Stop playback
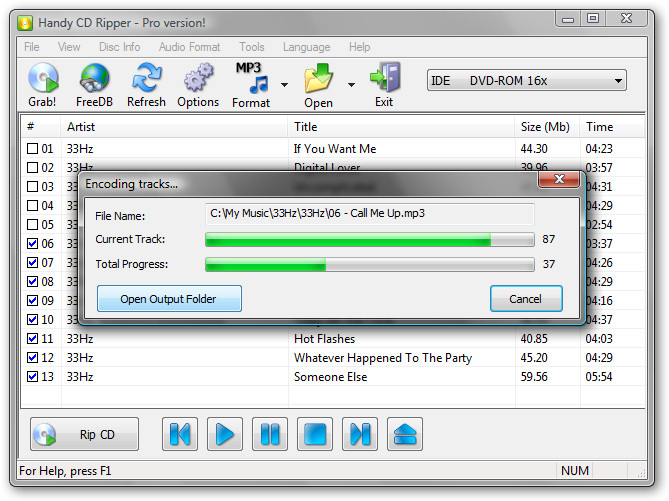 click(x=315, y=434)
